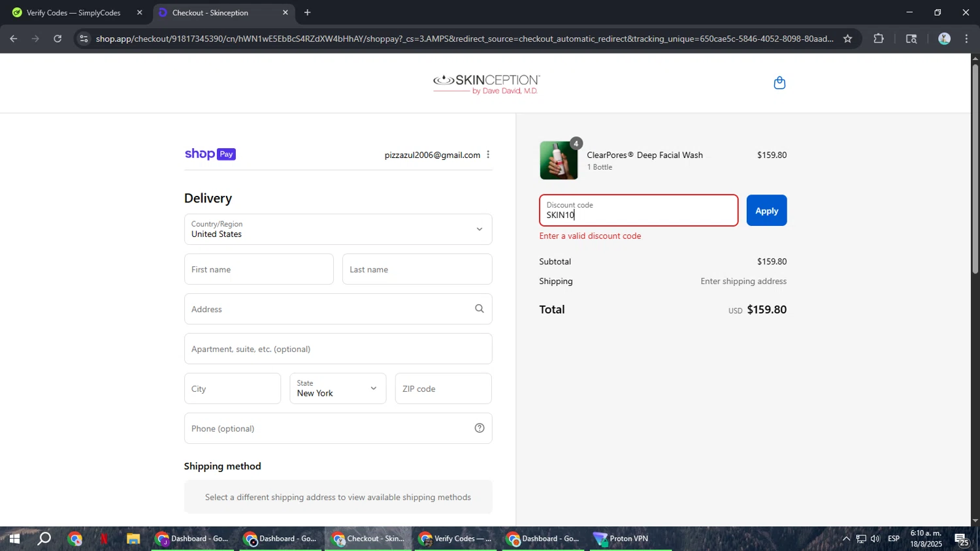Open Checkout - Skin... taskbar window
The width and height of the screenshot is (980, 551).
[x=368, y=539]
